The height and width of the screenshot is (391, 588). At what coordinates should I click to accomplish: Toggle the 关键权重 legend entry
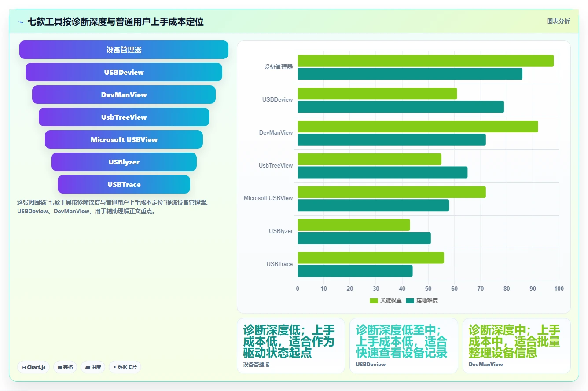click(386, 300)
